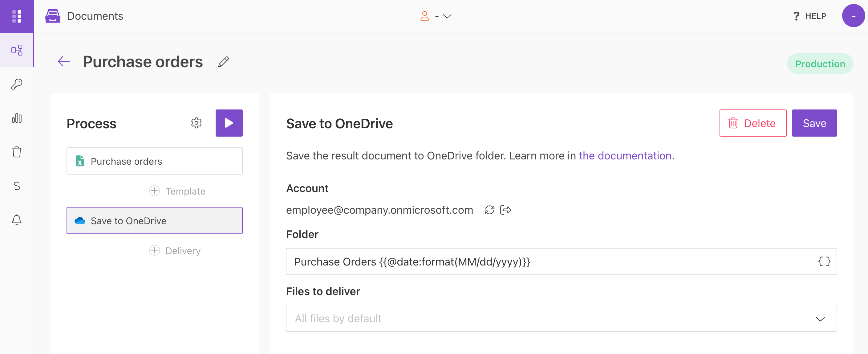Image resolution: width=868 pixels, height=354 pixels.
Task: Open the purple user avatar menu
Action: [x=853, y=16]
